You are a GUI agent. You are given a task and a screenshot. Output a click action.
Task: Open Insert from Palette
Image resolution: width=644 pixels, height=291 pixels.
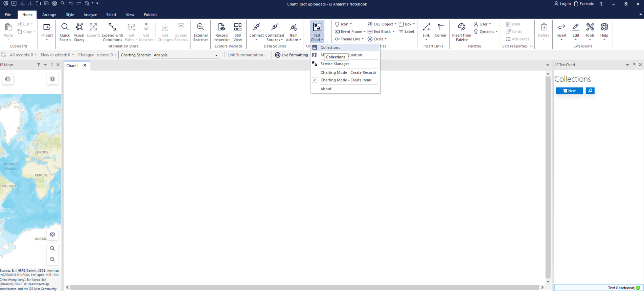point(461,31)
